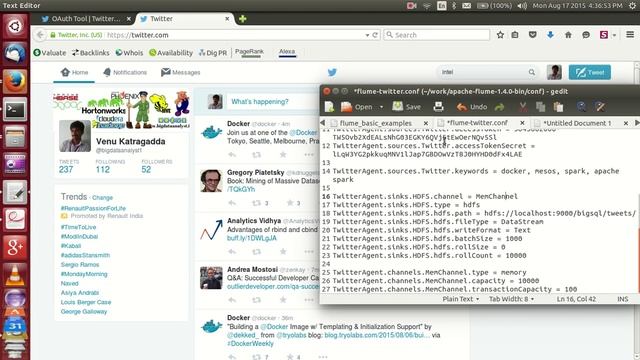Open Terminal from Ubuntu dock
Viewport: 640px width, 360px height.
pos(15,109)
